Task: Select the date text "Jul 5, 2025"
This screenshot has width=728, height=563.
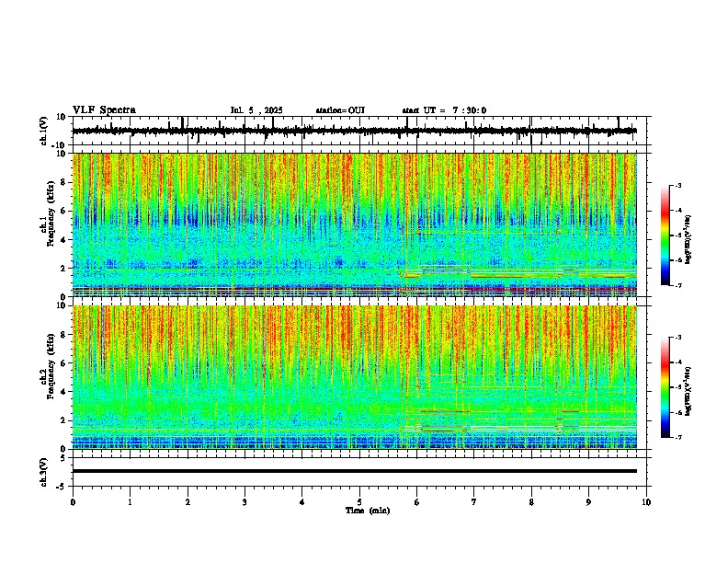Action: click(x=256, y=110)
